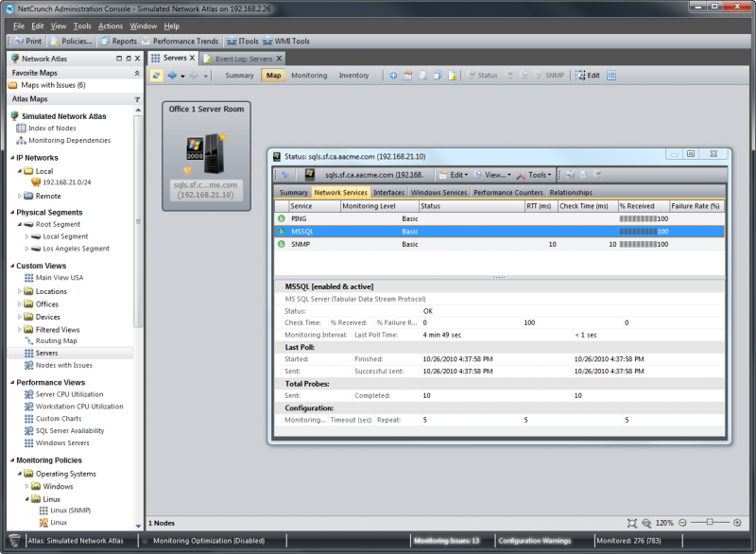The width and height of the screenshot is (756, 554).
Task: Click the Atlas Maps filter icon
Action: point(137,99)
